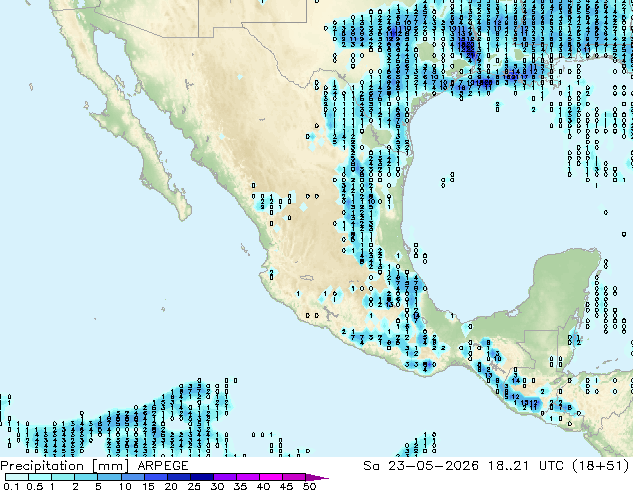This screenshot has width=634, height=490.
Task: Click the '35' legend value
Action: coord(240,486)
